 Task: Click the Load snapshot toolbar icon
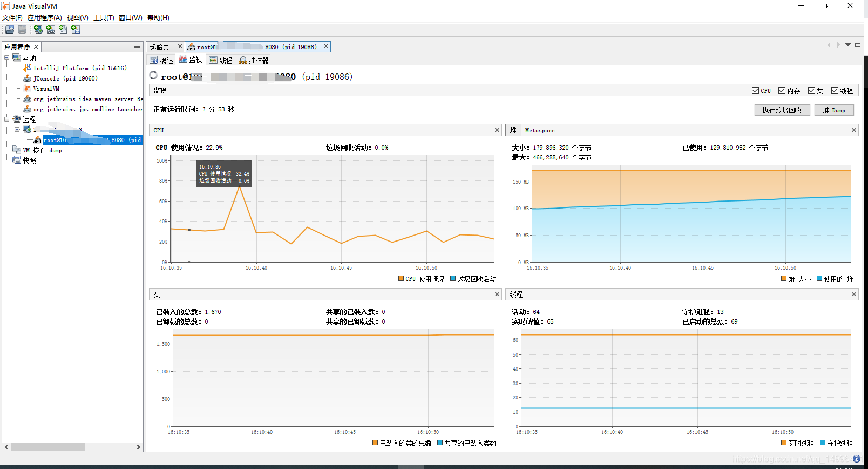pyautogui.click(x=10, y=29)
